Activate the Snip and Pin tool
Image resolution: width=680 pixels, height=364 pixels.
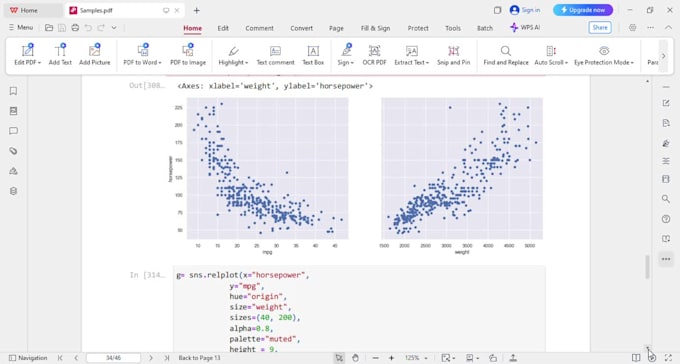point(453,55)
